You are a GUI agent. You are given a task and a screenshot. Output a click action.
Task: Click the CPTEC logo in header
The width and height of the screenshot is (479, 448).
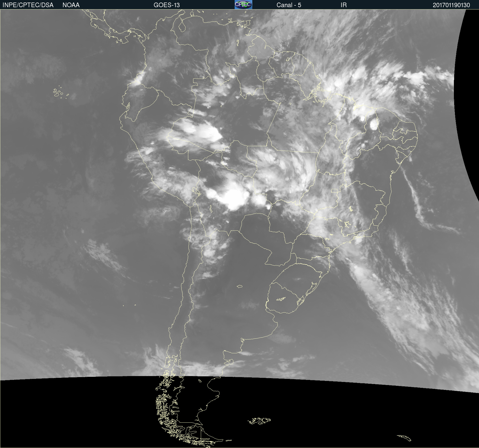pos(243,4)
